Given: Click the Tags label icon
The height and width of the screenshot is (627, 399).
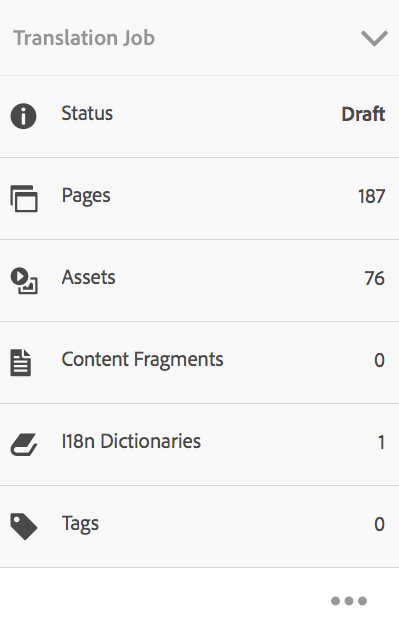Looking at the screenshot, I should pyautogui.click(x=24, y=527).
